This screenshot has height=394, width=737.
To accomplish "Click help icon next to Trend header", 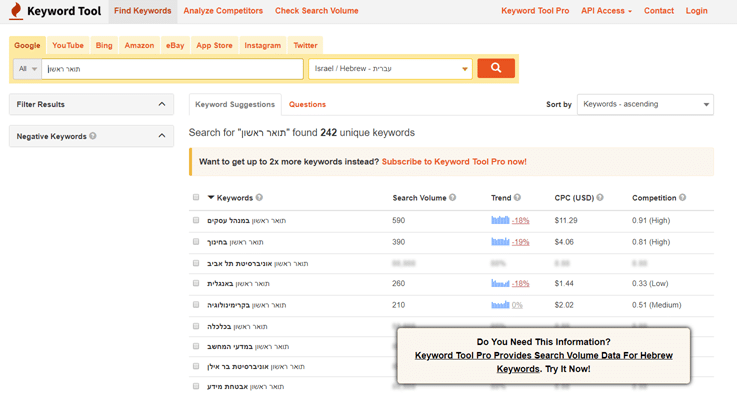I will pos(517,197).
